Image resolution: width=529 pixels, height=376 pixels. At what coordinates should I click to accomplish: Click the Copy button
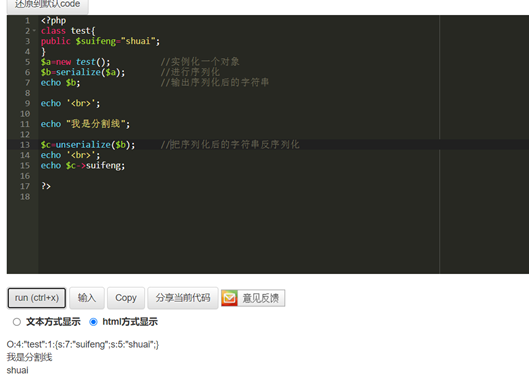(126, 298)
